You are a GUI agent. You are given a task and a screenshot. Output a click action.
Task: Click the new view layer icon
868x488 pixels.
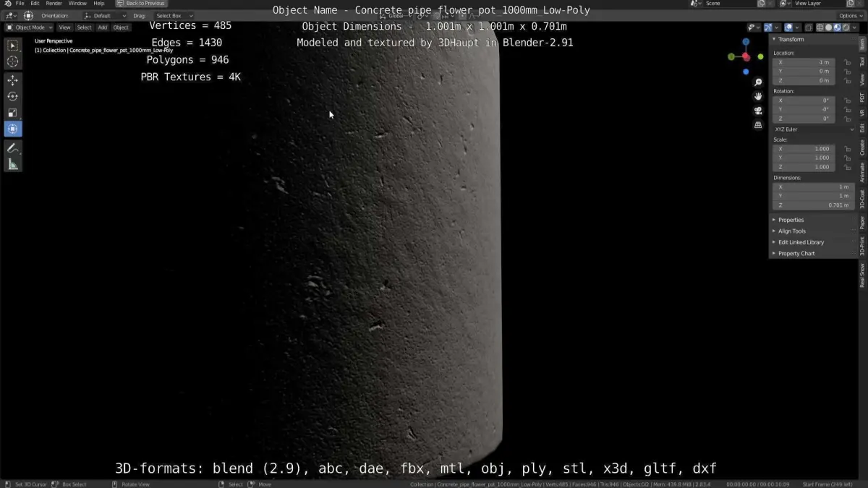851,4
